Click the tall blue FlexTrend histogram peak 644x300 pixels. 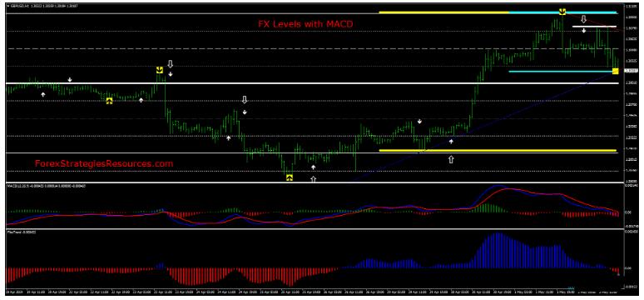coord(498,251)
